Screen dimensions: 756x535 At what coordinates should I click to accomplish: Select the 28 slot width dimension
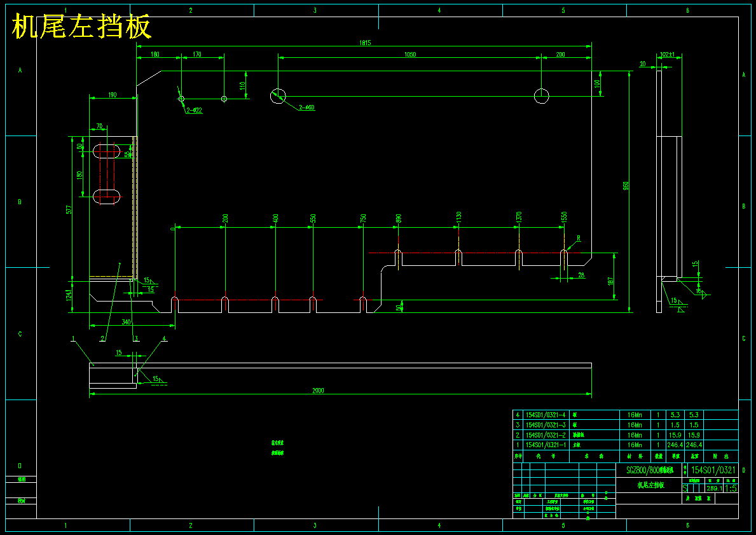[581, 275]
